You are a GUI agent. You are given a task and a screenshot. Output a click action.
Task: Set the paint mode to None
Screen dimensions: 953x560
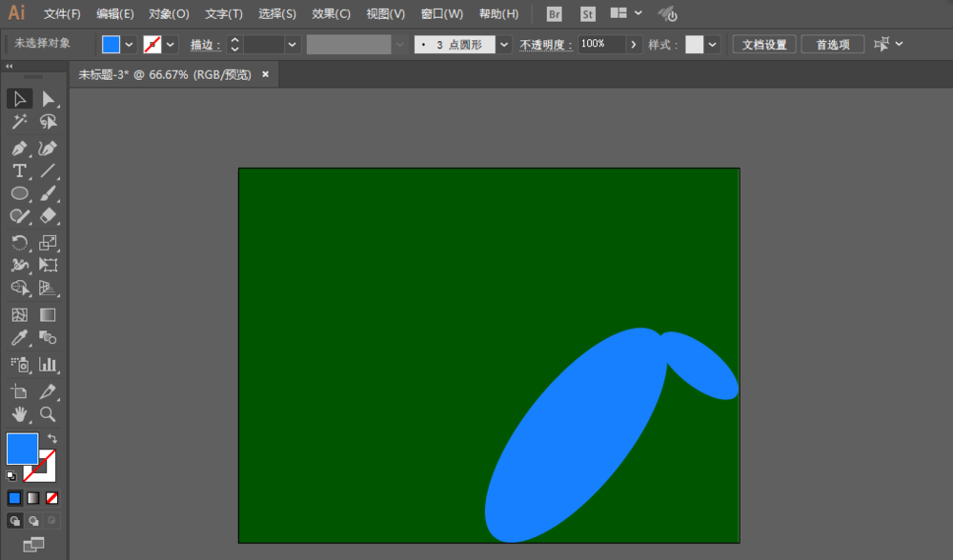click(x=52, y=497)
